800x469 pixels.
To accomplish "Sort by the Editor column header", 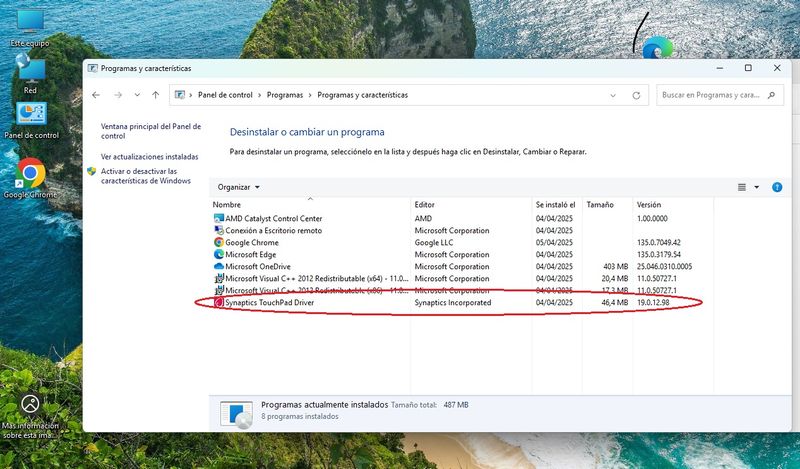I will pyautogui.click(x=424, y=205).
